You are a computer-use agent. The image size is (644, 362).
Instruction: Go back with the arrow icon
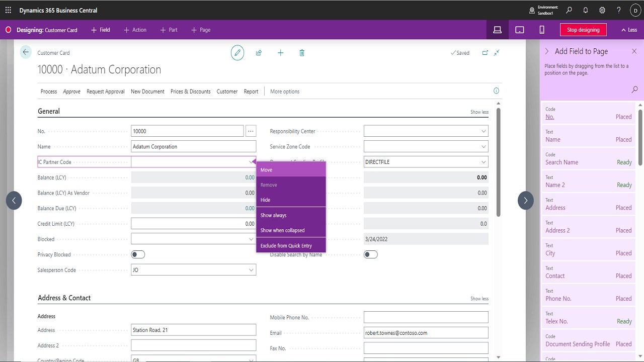click(x=26, y=52)
